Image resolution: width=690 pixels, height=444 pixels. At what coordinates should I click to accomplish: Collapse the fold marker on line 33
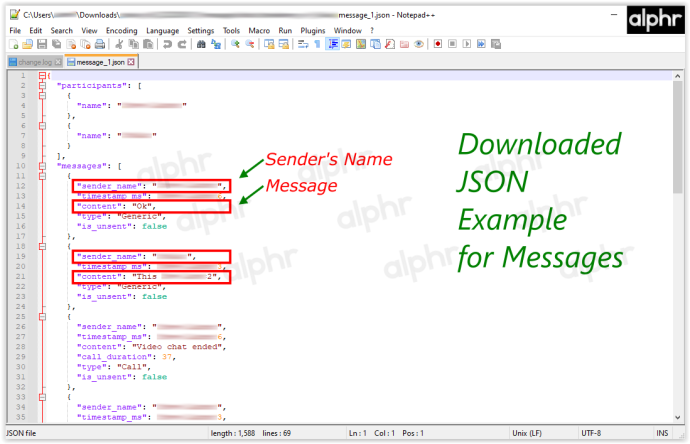42,397
